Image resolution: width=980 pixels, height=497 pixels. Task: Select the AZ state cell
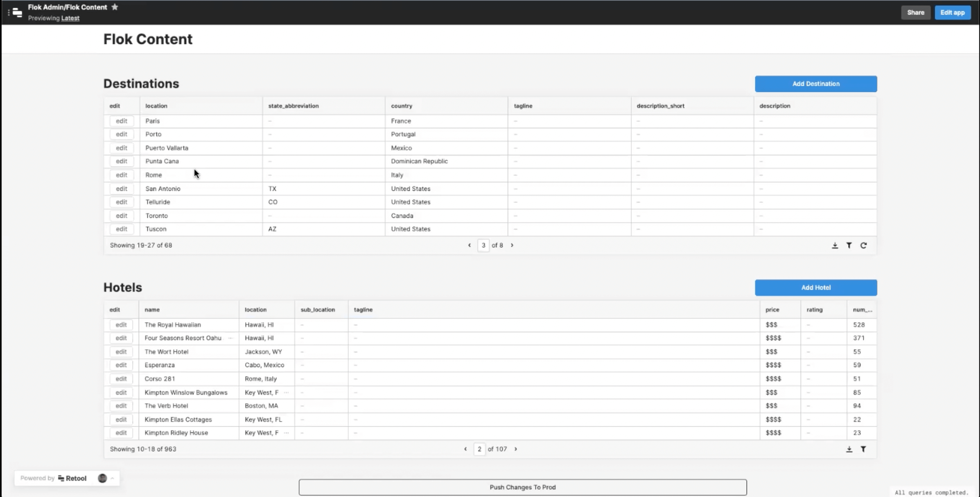324,229
